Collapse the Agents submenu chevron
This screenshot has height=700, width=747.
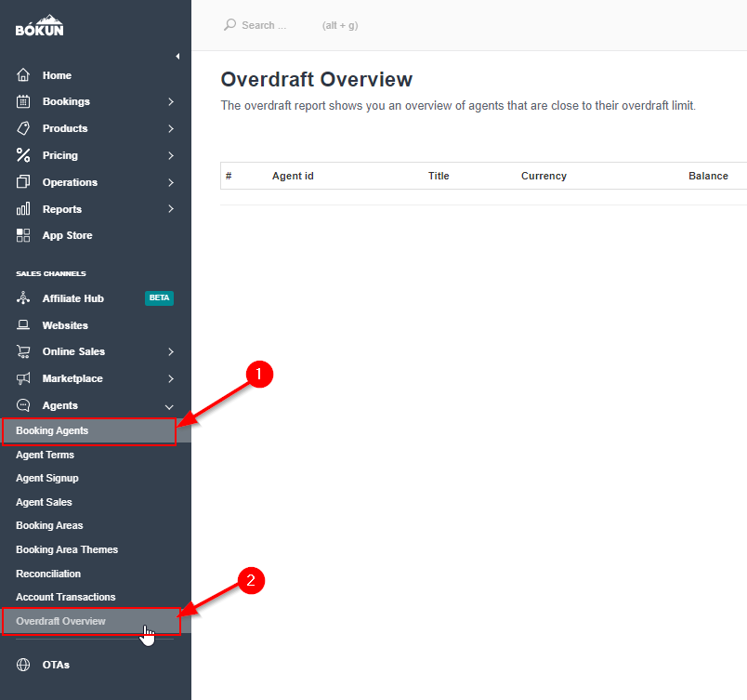[169, 407]
